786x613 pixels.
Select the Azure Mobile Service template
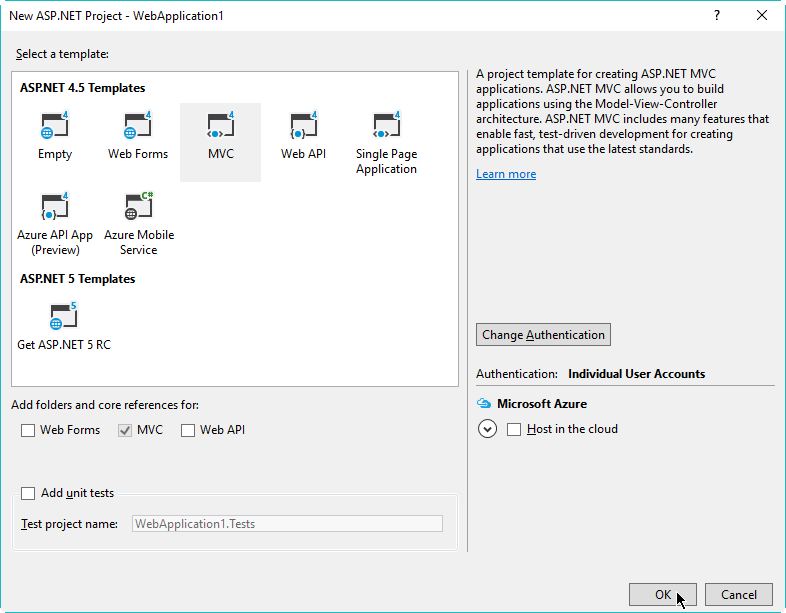tap(138, 223)
